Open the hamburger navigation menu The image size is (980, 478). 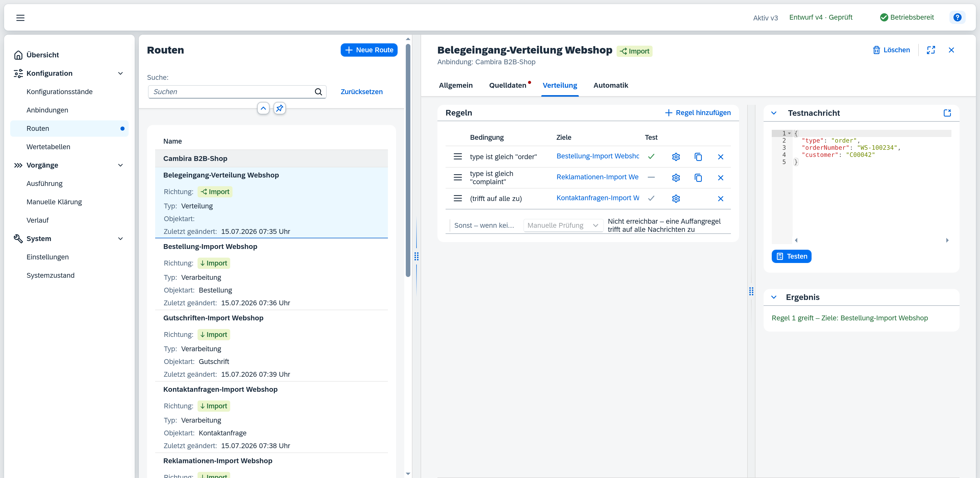(x=20, y=18)
